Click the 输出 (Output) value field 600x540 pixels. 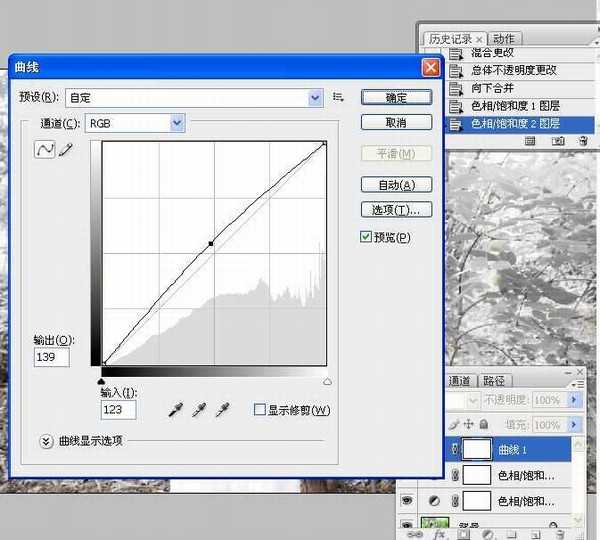click(51, 357)
